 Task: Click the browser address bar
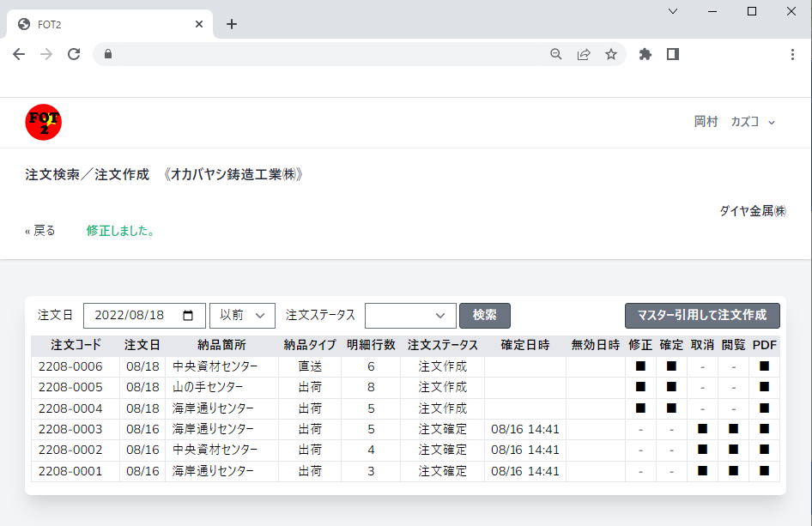326,54
